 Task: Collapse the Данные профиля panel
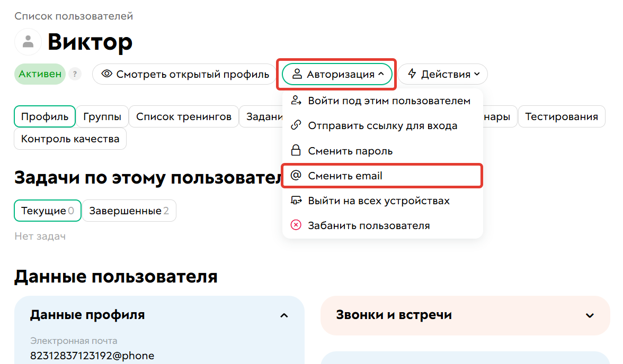click(284, 315)
